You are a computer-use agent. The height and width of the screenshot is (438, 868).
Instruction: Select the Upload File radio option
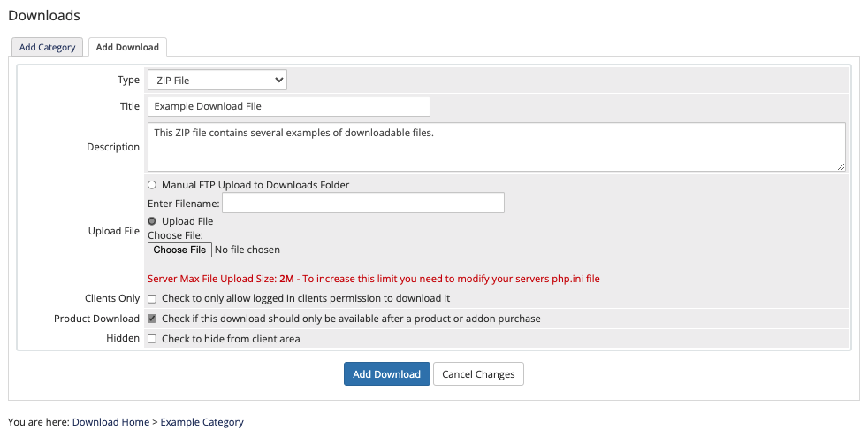point(152,220)
